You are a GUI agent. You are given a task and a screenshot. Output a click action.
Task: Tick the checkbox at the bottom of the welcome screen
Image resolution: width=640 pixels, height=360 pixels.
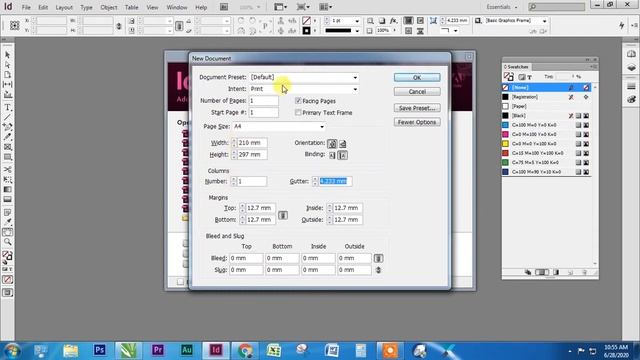click(180, 282)
